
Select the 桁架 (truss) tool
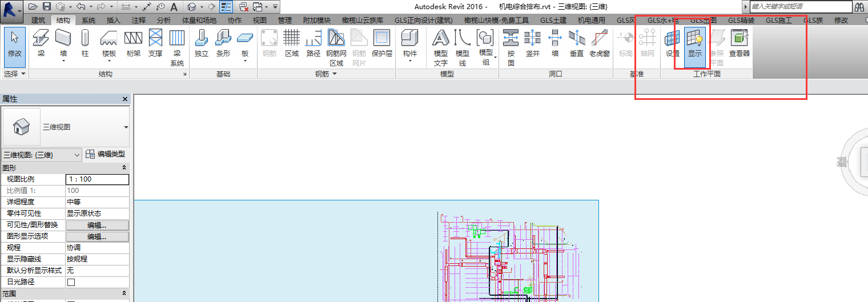click(x=133, y=44)
